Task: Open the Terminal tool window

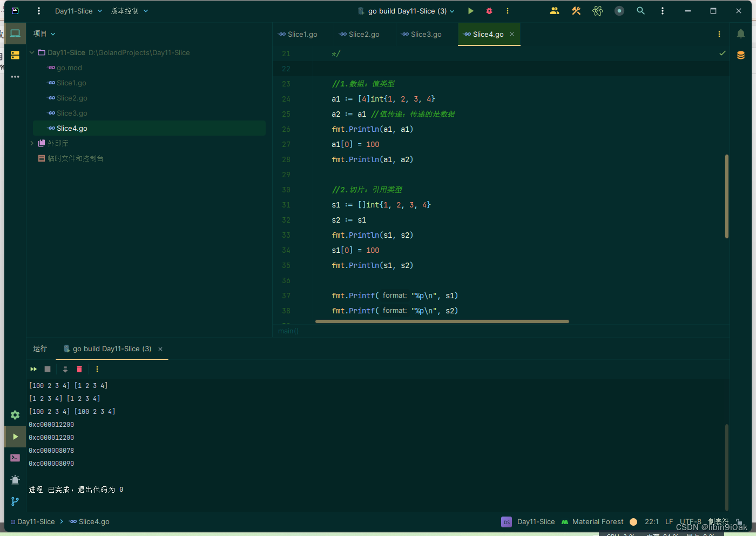Action: [x=15, y=458]
